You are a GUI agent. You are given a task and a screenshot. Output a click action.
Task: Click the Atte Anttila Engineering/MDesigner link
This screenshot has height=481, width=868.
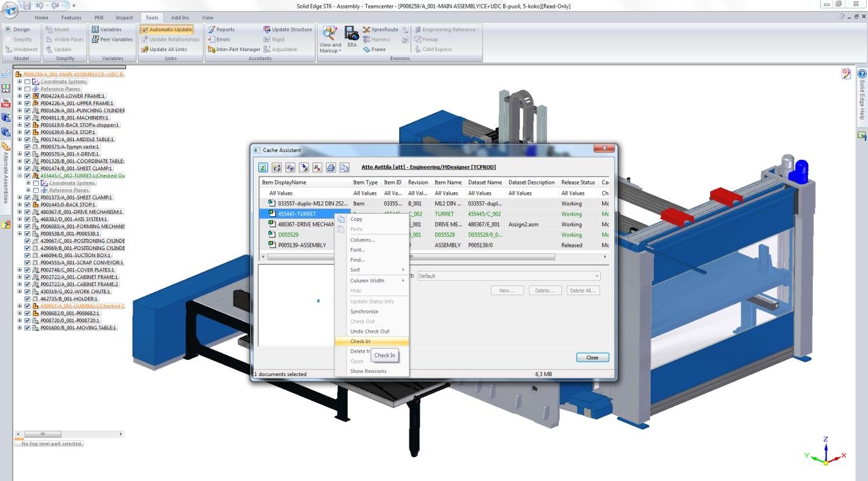[428, 167]
